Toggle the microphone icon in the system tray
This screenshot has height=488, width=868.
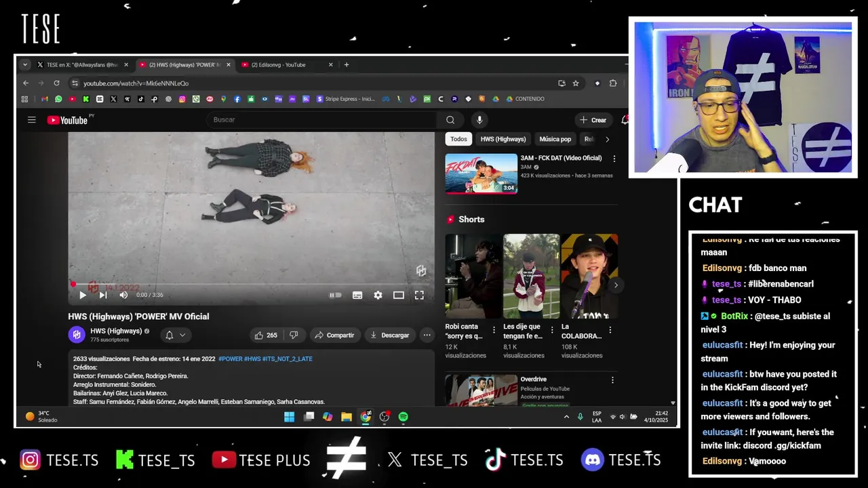tap(580, 417)
